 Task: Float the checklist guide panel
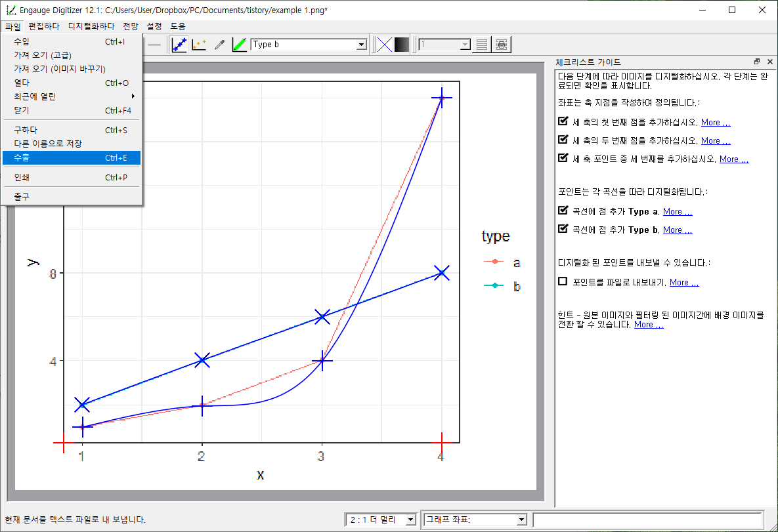(x=757, y=62)
